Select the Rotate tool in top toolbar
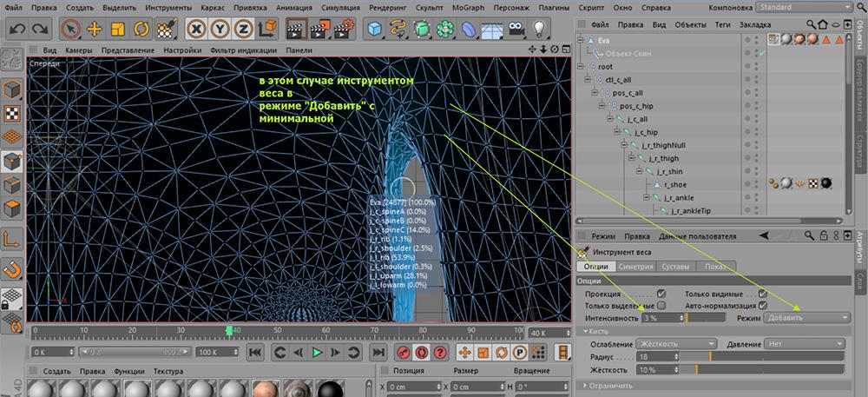 142,29
